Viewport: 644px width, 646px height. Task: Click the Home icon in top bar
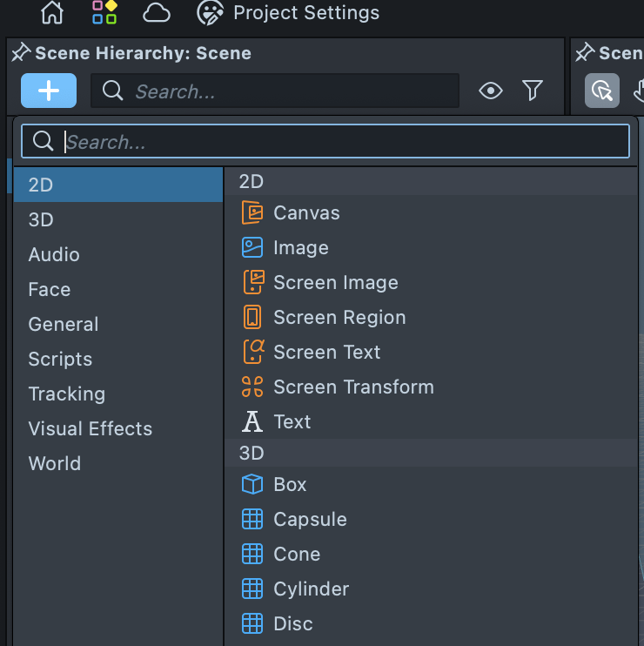click(x=52, y=12)
